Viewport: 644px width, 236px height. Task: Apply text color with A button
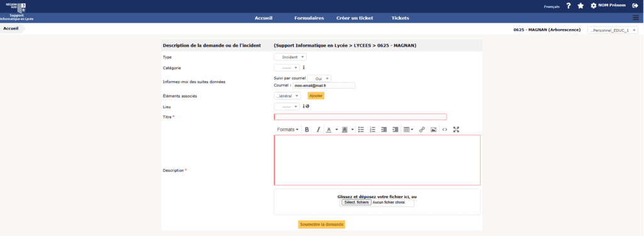(328, 130)
